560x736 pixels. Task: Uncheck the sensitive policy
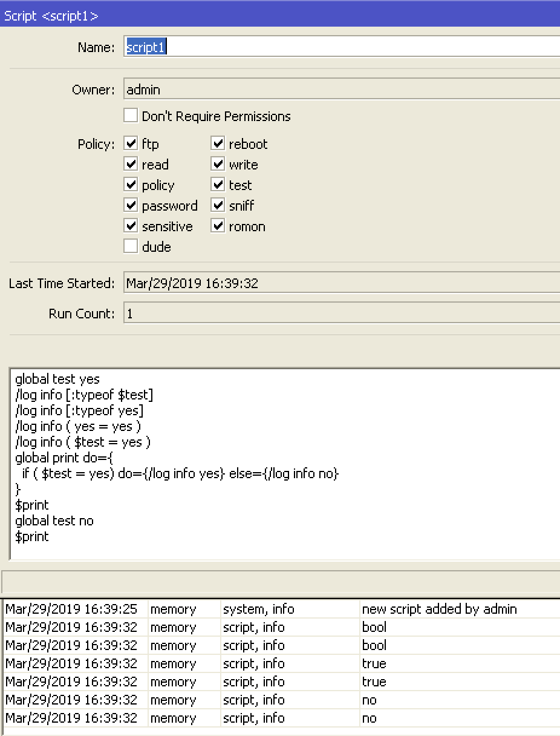point(131,226)
